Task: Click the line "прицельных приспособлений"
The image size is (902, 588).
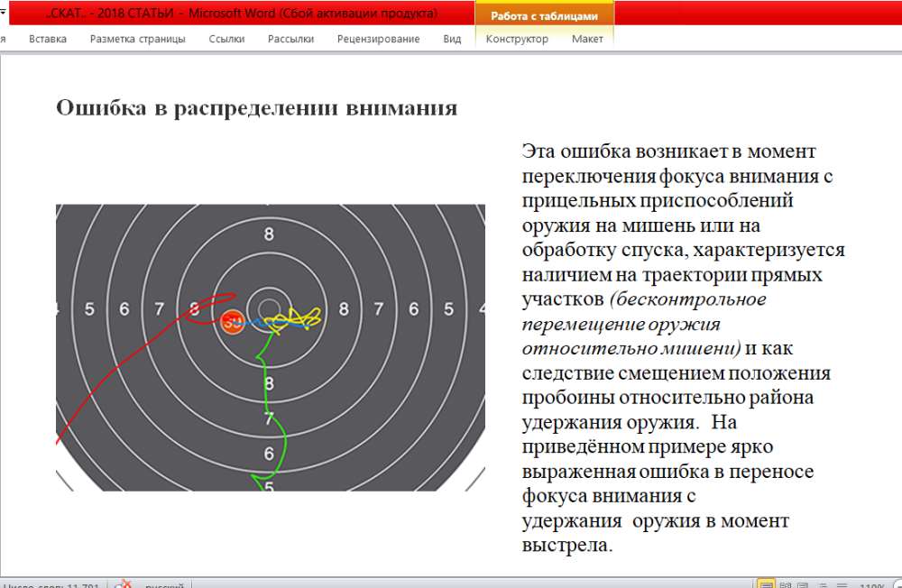Action: (658, 201)
